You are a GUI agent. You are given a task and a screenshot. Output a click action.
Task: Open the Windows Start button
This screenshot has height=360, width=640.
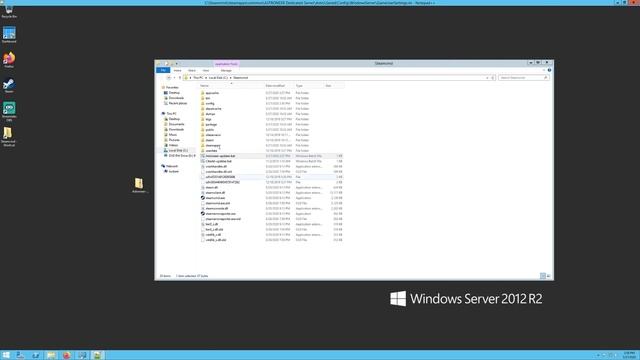pyautogui.click(x=6, y=355)
